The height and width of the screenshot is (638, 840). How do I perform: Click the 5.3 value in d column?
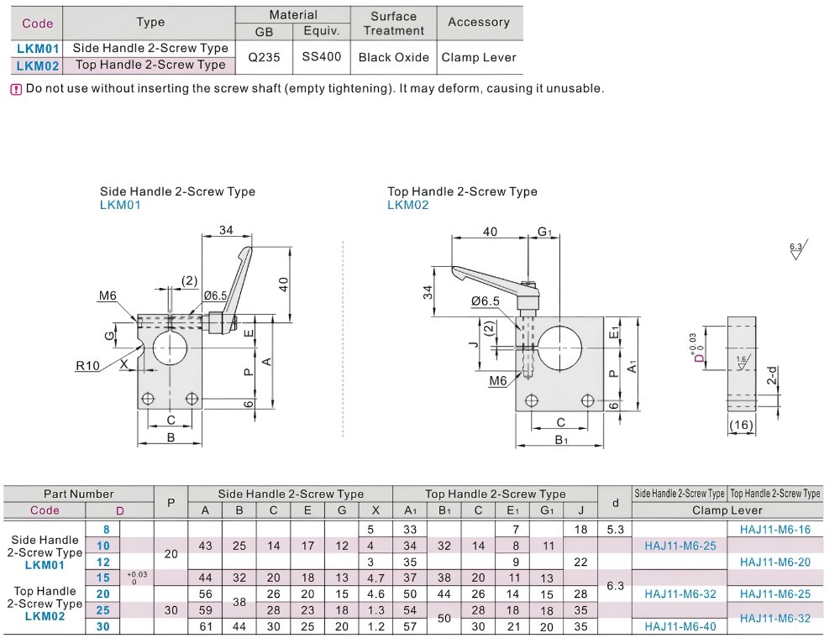click(x=615, y=530)
